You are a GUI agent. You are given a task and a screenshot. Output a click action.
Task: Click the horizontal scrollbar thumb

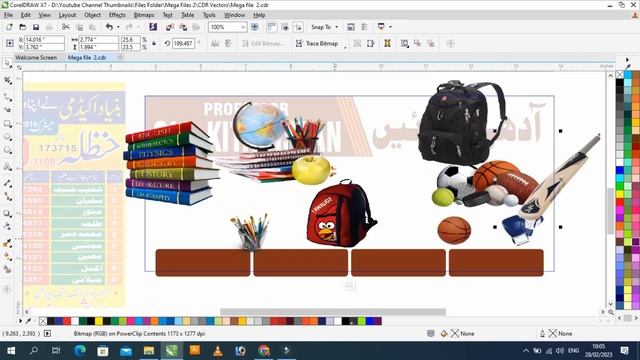[333, 312]
